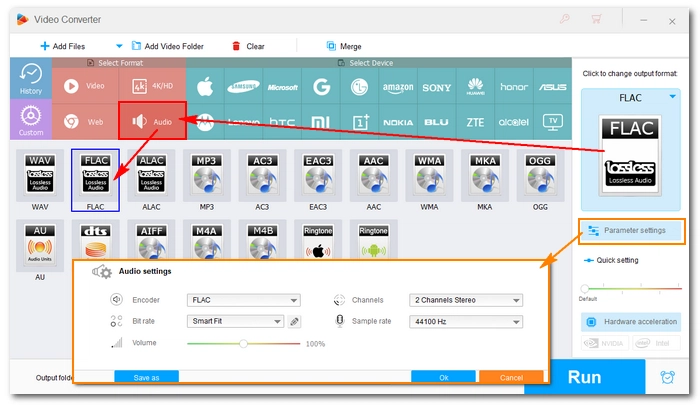Toggle NVIDIA acceleration option
The width and height of the screenshot is (700, 405).
pos(605,343)
